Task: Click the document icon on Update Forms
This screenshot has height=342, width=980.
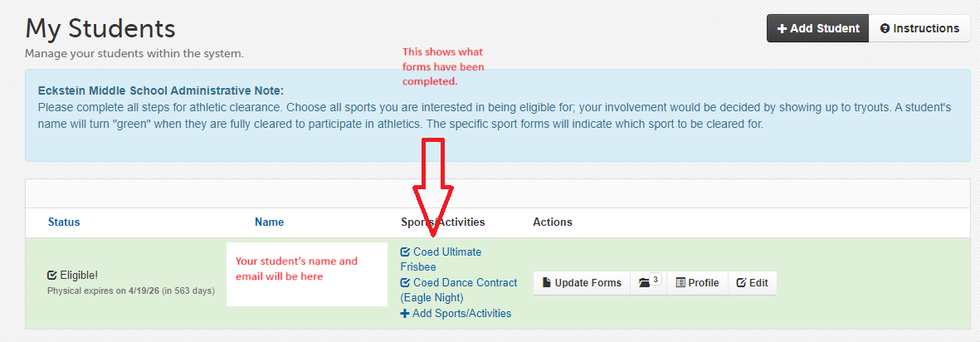Action: 547,282
